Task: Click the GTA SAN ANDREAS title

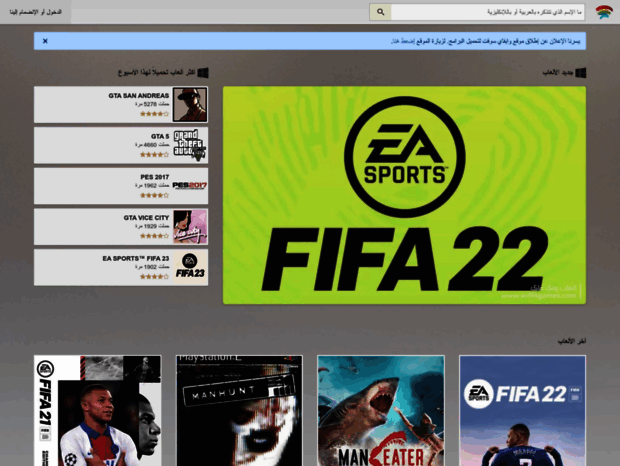Action: (x=138, y=96)
